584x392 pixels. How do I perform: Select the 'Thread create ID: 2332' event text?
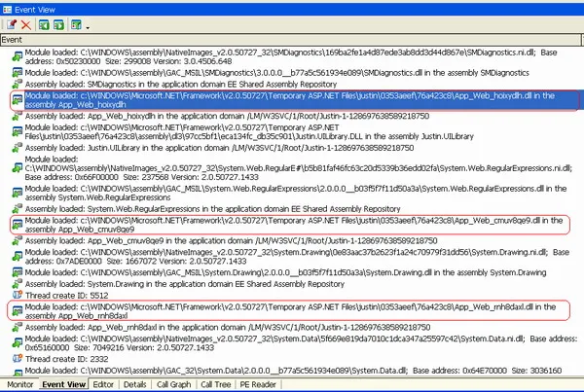coord(66,359)
